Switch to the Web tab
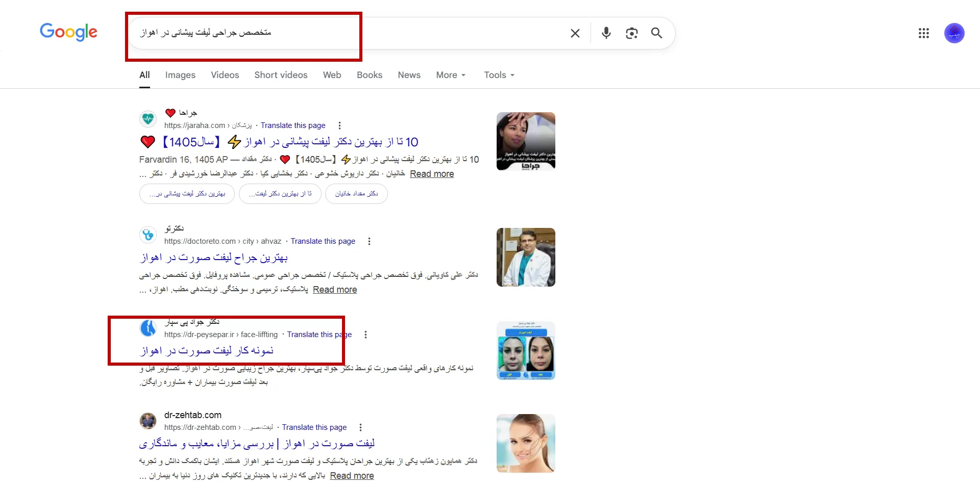The height and width of the screenshot is (487, 980). pyautogui.click(x=332, y=75)
